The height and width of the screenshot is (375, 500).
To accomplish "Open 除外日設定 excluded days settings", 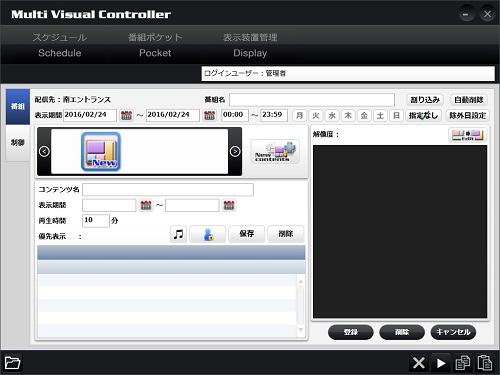I will pyautogui.click(x=468, y=116).
